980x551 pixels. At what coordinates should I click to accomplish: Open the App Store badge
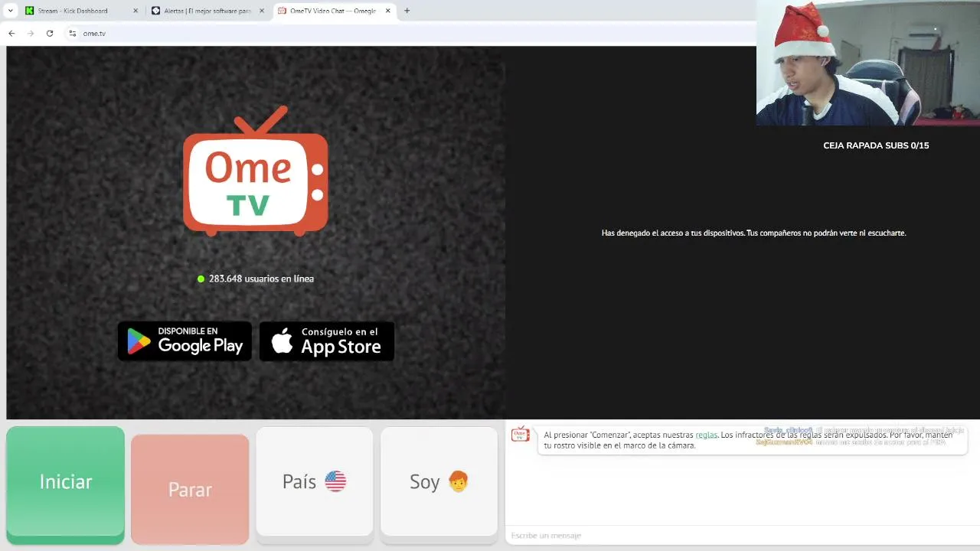pyautogui.click(x=327, y=341)
